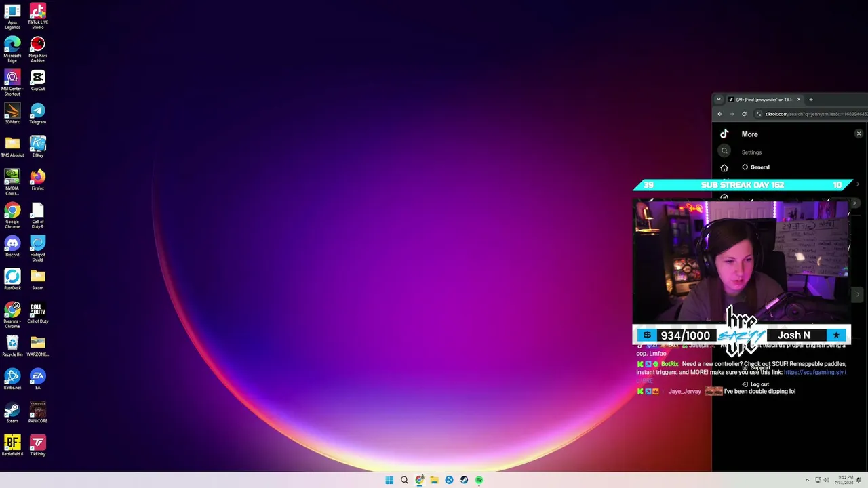This screenshot has height=488, width=868.
Task: Open TikTok search from the sidebar
Action: (x=724, y=151)
